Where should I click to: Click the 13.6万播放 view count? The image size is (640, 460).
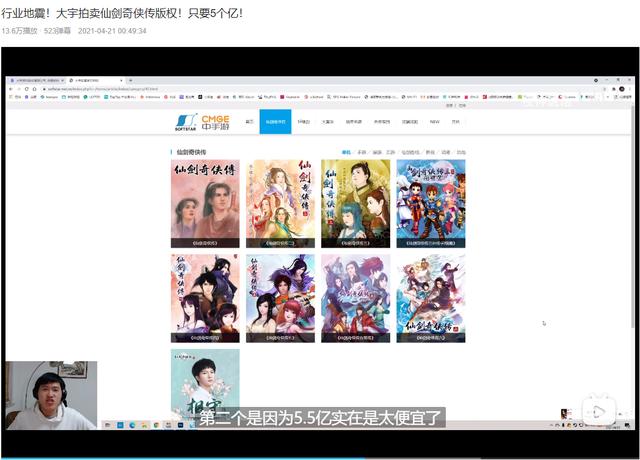click(20, 31)
